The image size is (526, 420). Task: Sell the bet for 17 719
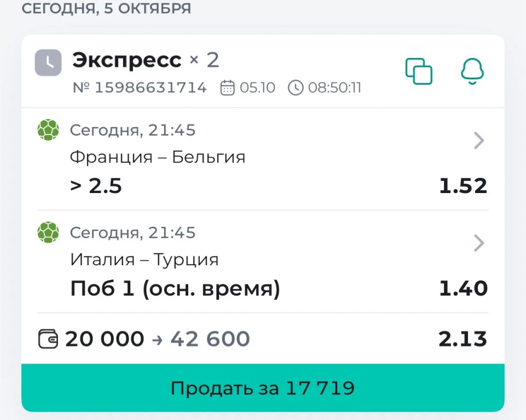[263, 388]
